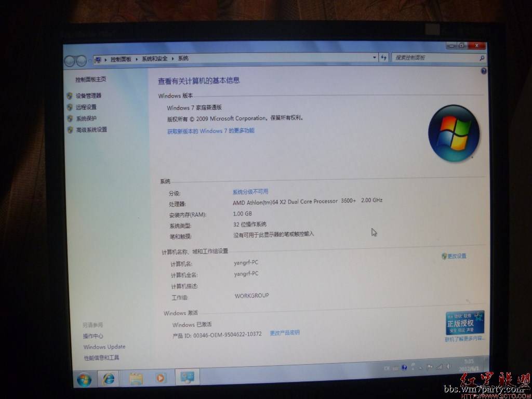Click the Forward navigation arrow button
The height and width of the screenshot is (399, 532).
click(x=82, y=61)
